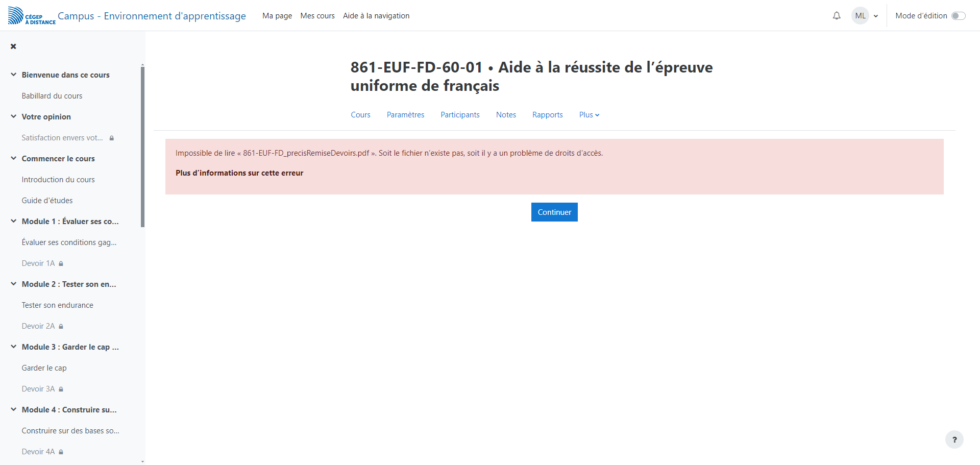
Task: Click the course index scrollbar
Action: click(x=142, y=148)
